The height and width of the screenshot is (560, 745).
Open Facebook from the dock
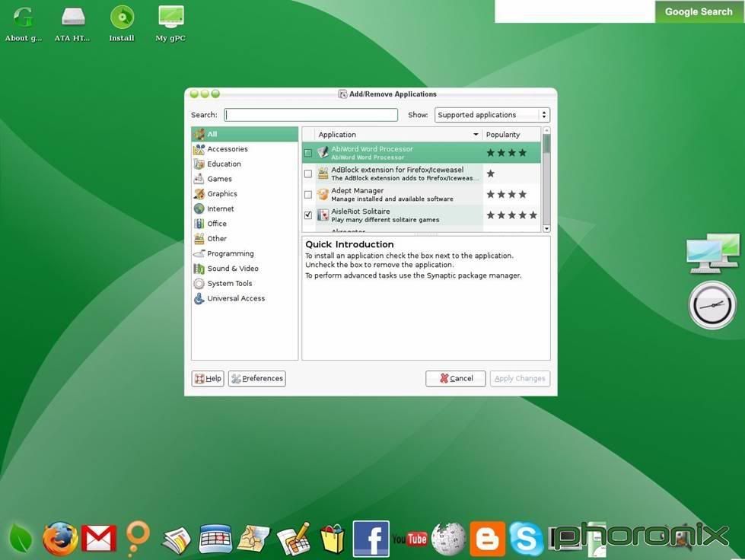point(371,539)
